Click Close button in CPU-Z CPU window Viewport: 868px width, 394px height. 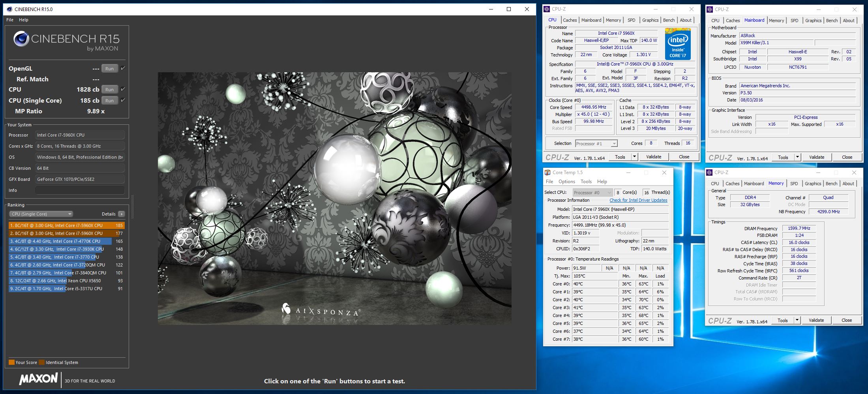[684, 157]
